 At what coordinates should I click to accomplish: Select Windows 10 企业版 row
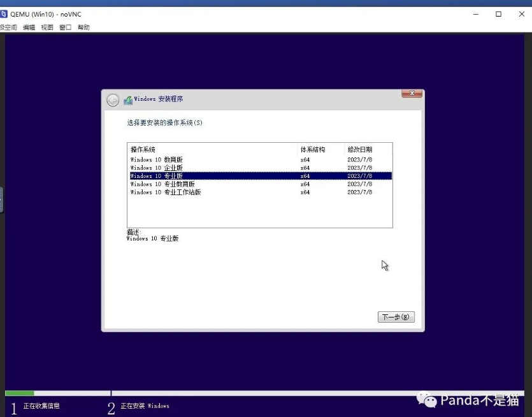pos(261,168)
